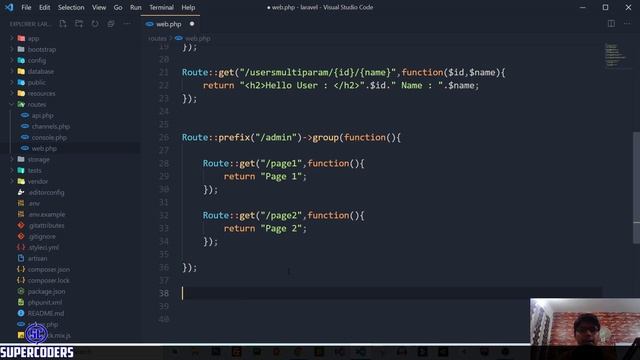Open the artisan file
Viewport: 640px width, 360px height.
(x=37, y=258)
